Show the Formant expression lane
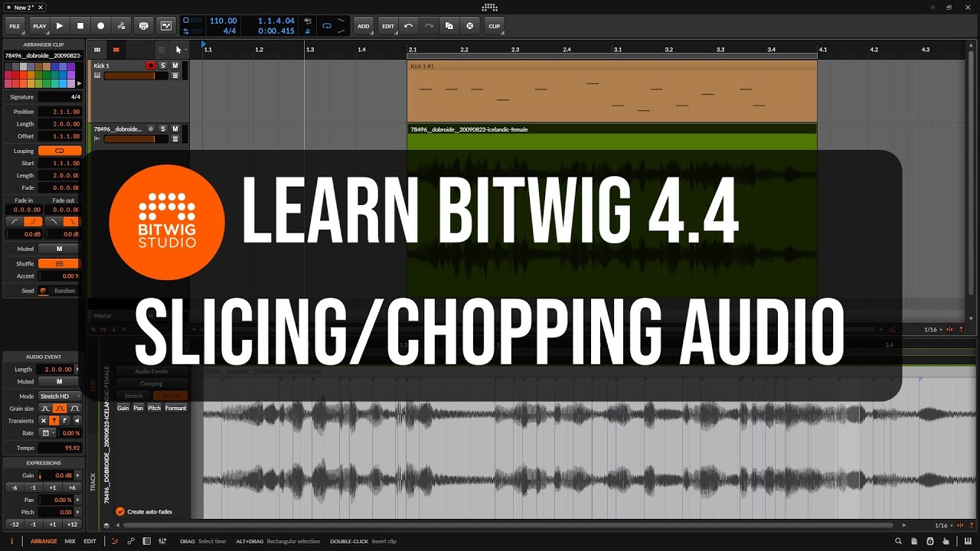980x551 pixels. [x=175, y=408]
